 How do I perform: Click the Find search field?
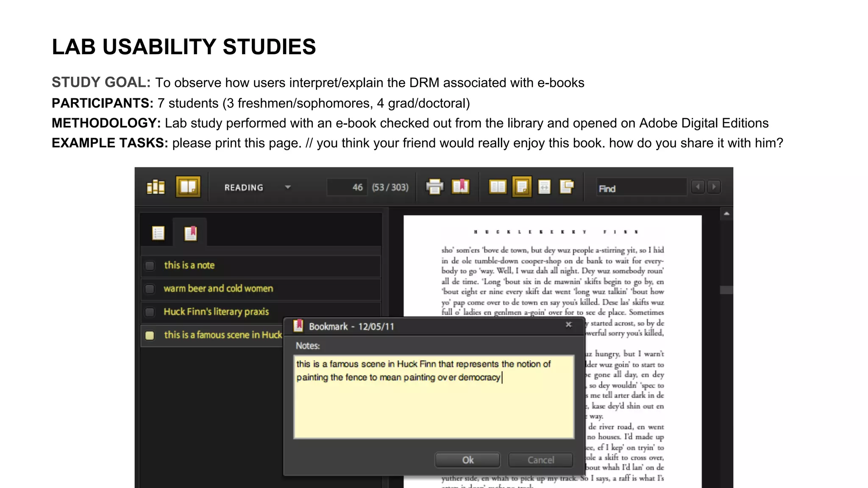642,188
